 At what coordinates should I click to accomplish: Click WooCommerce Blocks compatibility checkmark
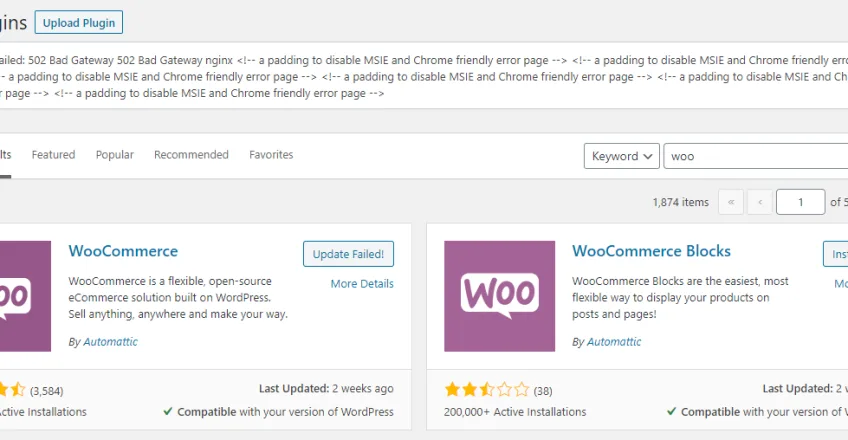[x=671, y=411]
